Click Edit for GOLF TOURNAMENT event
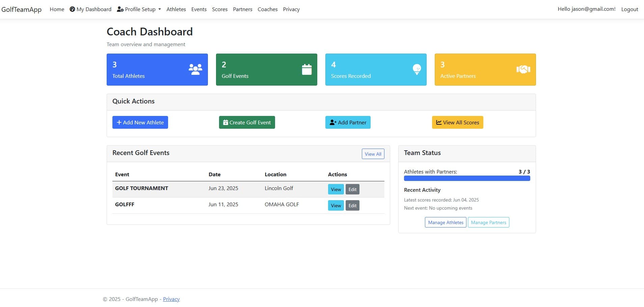Screen dimensions: 644x307 pos(352,189)
